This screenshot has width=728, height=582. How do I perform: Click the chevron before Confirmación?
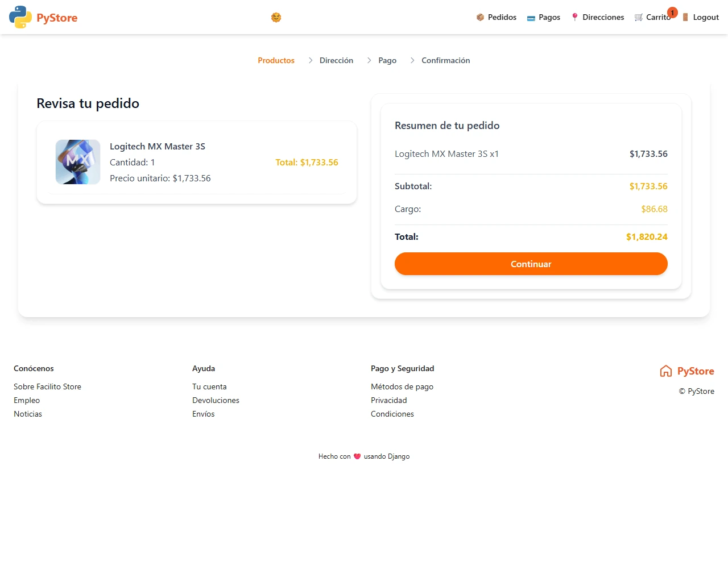click(412, 60)
